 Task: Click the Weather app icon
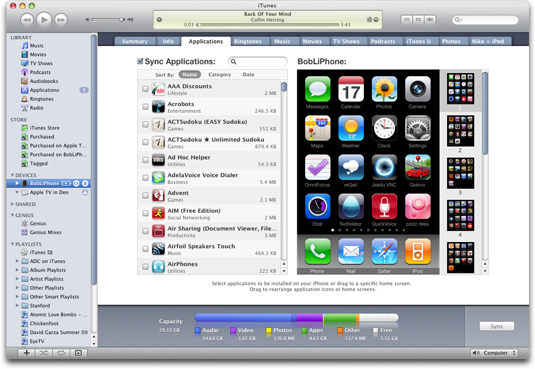point(351,128)
